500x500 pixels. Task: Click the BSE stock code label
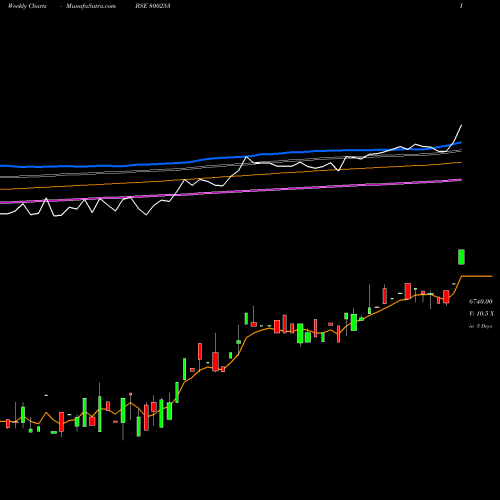point(153,6)
